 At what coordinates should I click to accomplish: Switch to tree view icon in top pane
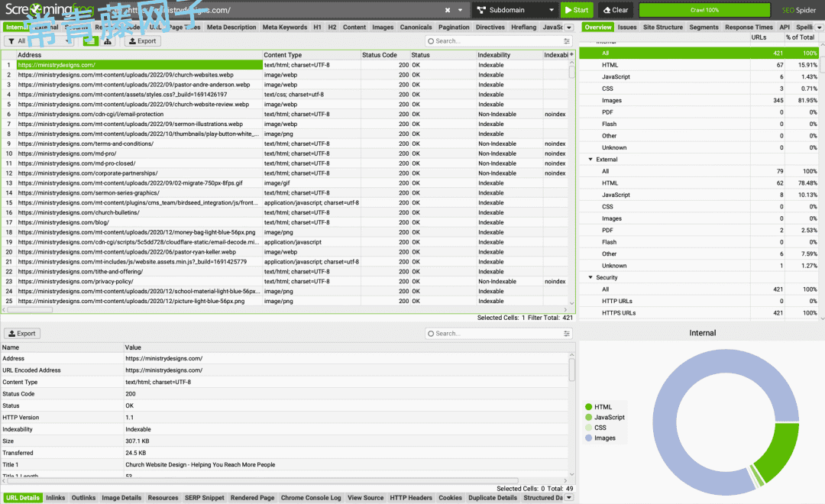pos(108,41)
